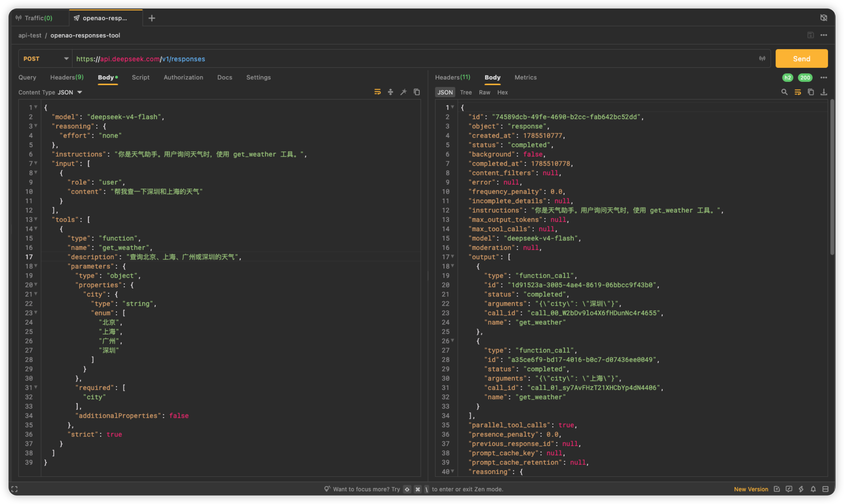Open the response more options menu
The width and height of the screenshot is (844, 504).
(823, 78)
